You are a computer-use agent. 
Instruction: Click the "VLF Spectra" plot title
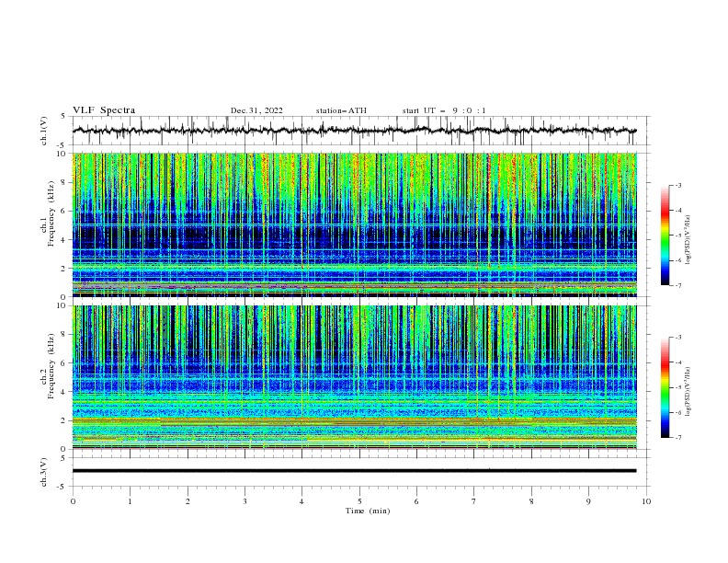[104, 110]
